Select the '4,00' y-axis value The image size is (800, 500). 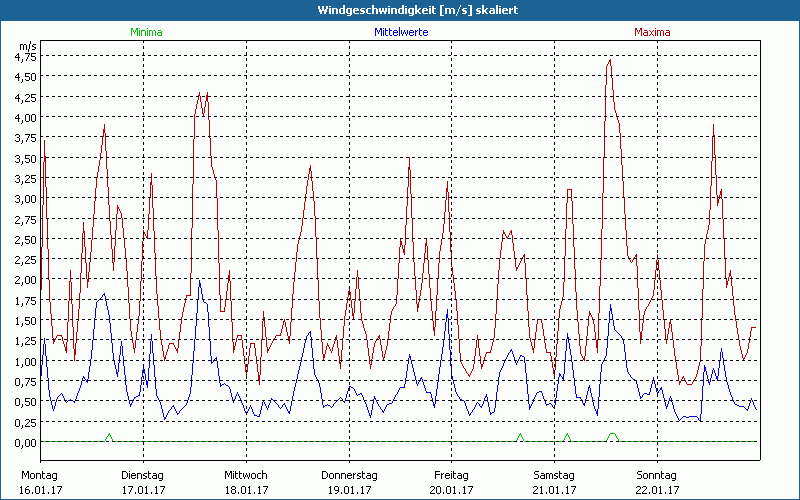[x=26, y=117]
